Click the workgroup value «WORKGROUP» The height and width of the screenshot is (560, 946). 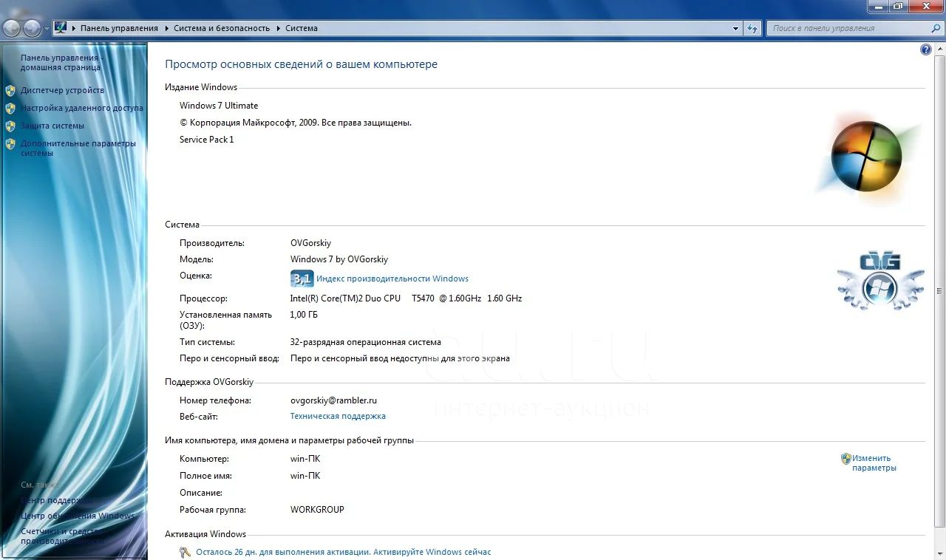pyautogui.click(x=317, y=510)
